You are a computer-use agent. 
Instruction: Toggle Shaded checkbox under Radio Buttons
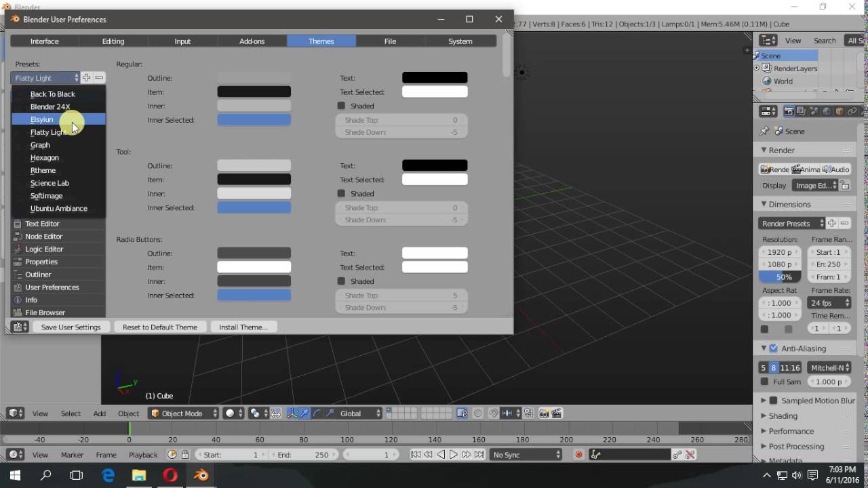[x=341, y=281]
